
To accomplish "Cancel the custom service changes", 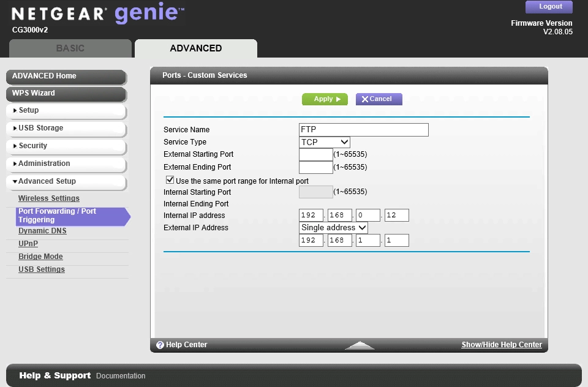I will pos(379,99).
